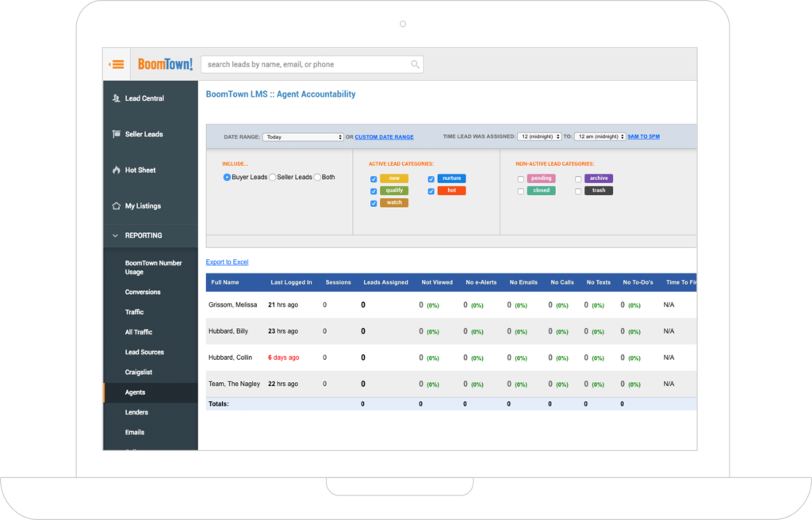Collapse the REPORTING section chevron
Image resolution: width=812 pixels, height=520 pixels.
pyautogui.click(x=115, y=235)
